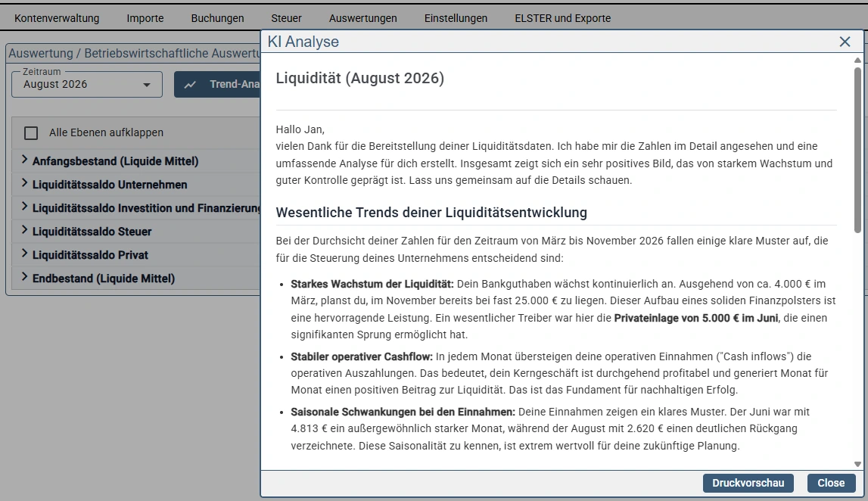Open the Buchungen menu
Viewport: 868px width, 501px height.
point(217,18)
